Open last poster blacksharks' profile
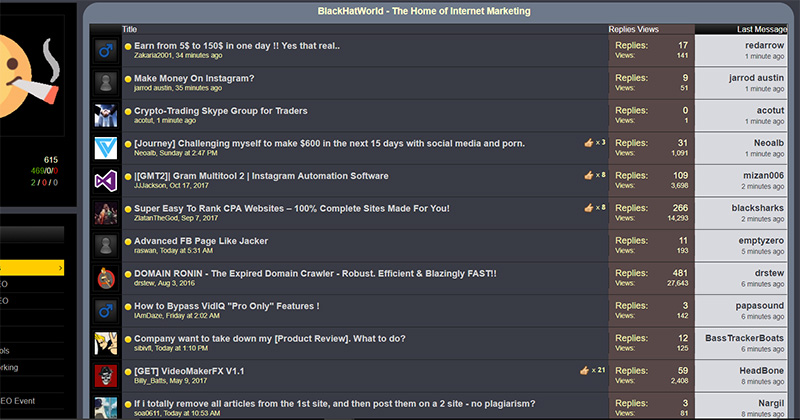This screenshot has height=420, width=800. [758, 208]
